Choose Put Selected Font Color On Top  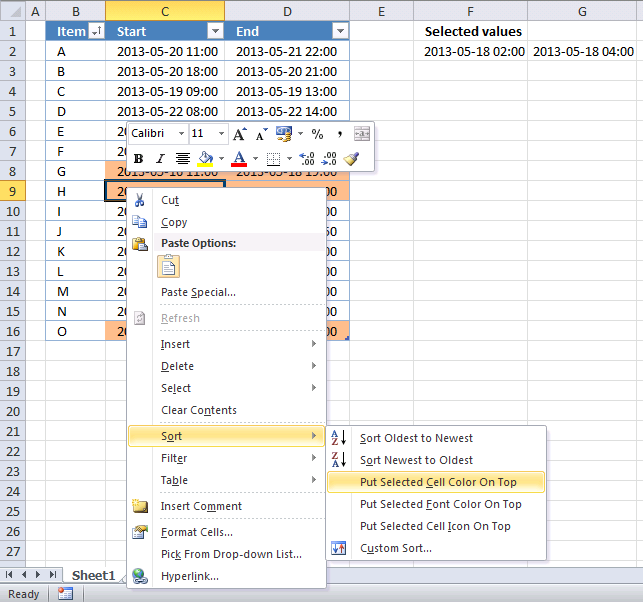click(x=436, y=504)
